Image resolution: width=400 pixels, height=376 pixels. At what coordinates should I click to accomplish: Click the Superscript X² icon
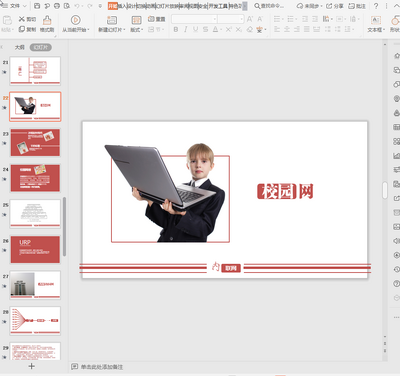(229, 29)
